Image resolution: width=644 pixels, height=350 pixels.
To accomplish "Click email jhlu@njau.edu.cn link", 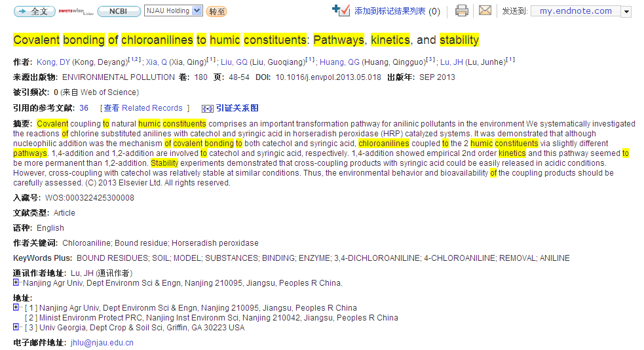I will [102, 342].
